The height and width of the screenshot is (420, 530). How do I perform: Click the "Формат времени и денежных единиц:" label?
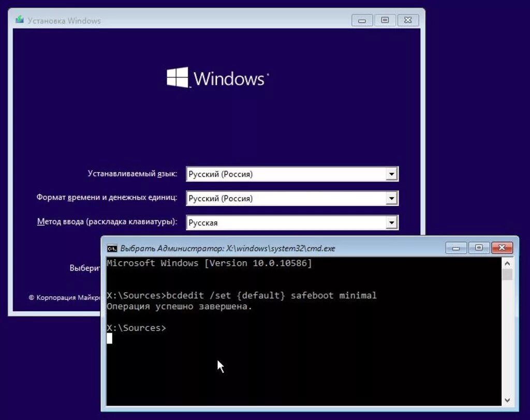pos(107,198)
